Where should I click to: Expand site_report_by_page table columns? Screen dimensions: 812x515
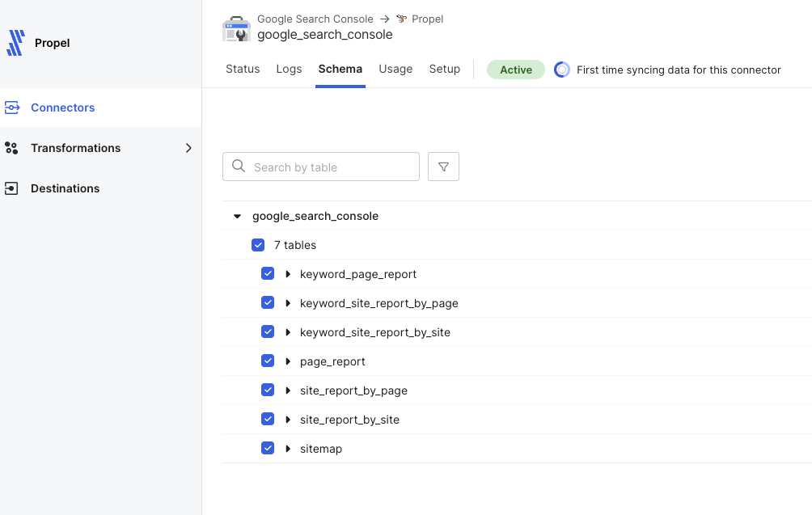288,390
